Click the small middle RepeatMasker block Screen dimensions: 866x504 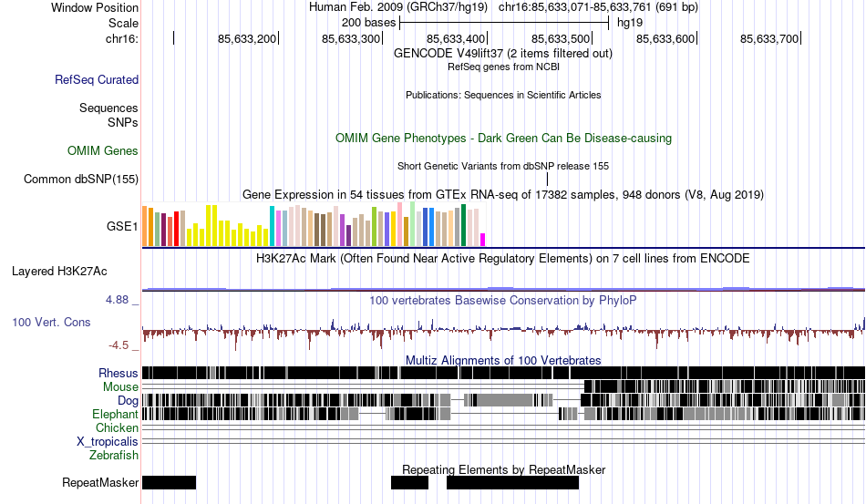coord(410,482)
